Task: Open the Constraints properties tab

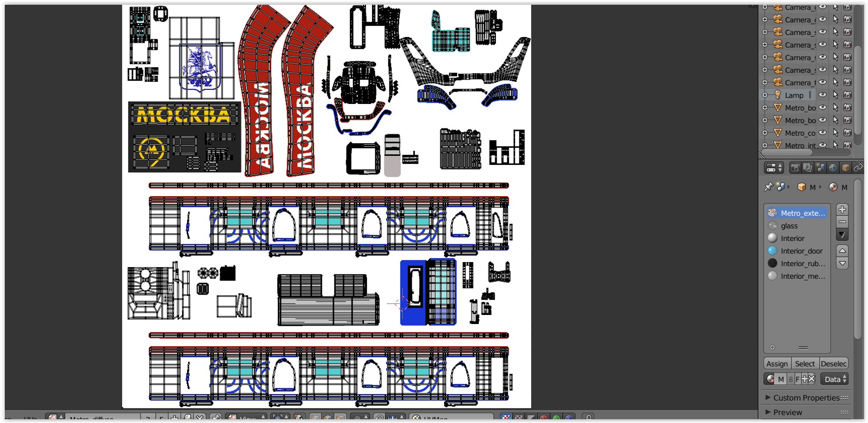Action: [x=857, y=168]
